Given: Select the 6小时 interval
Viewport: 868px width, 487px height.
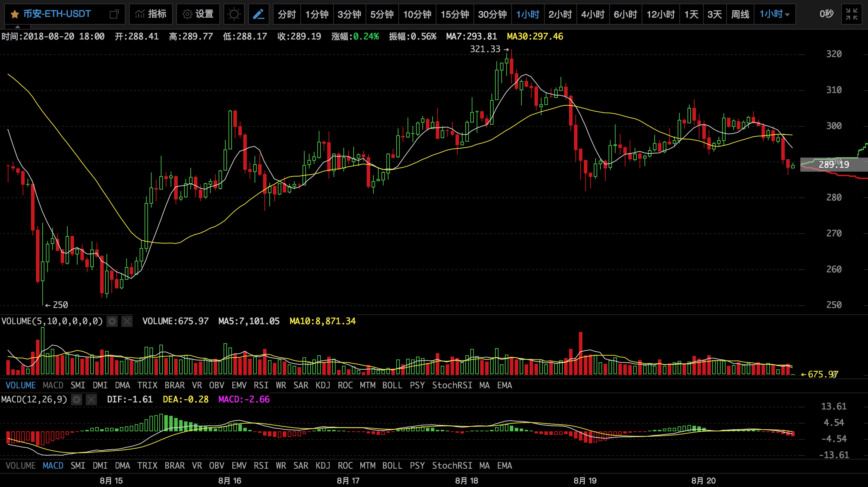Looking at the screenshot, I should 626,14.
